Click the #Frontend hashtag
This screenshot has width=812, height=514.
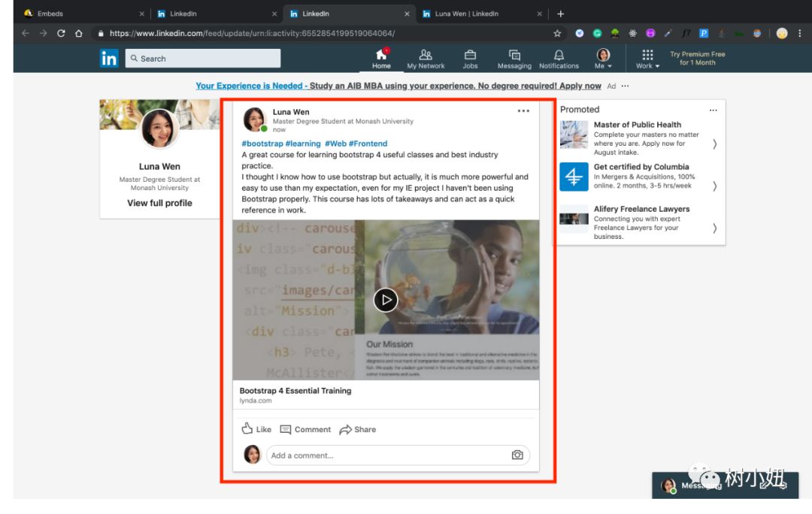click(368, 144)
